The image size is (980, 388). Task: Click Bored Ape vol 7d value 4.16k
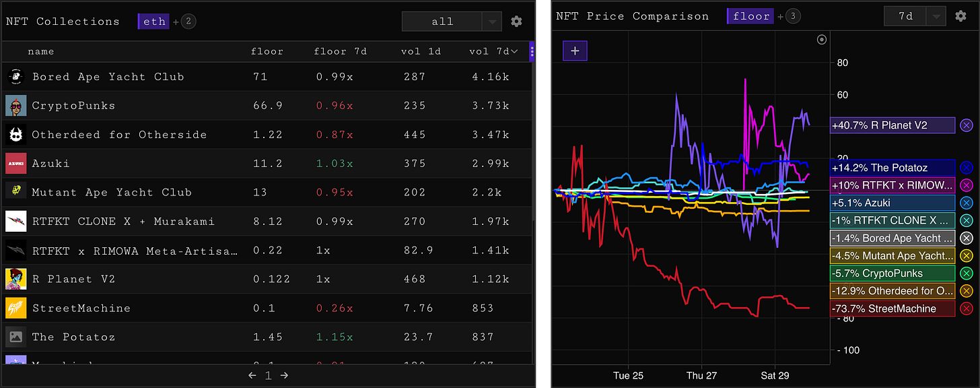489,77
